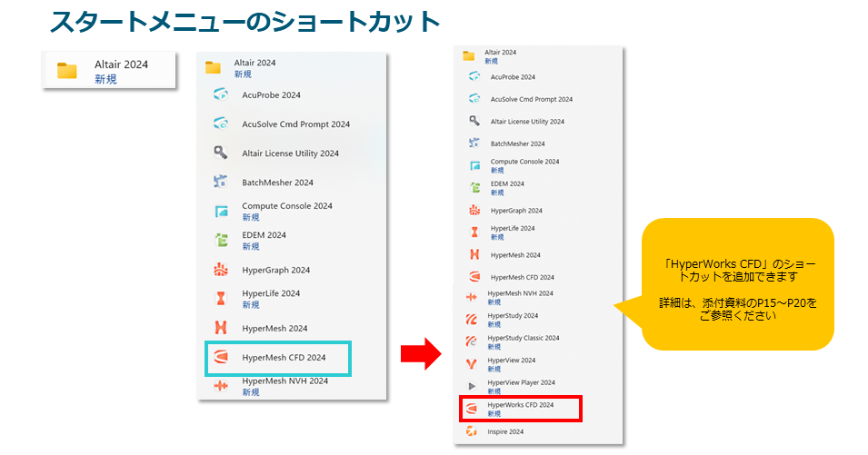Select "BatchMesher 2024" text in right list
Image resolution: width=868 pixels, height=455 pixels.
(x=517, y=143)
